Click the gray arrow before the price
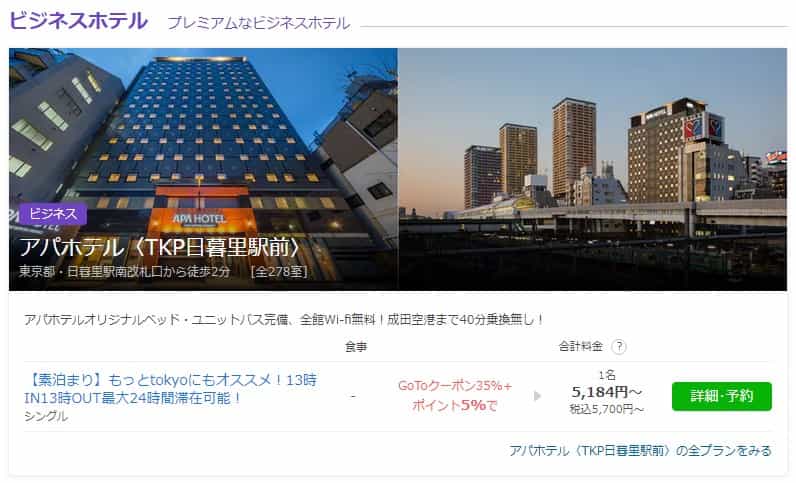Viewport: 796px width, 483px height. point(538,396)
